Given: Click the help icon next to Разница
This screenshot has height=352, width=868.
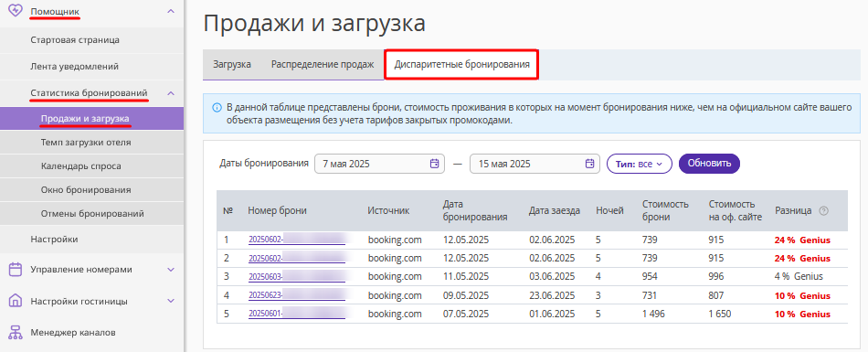Looking at the screenshot, I should 823,210.
